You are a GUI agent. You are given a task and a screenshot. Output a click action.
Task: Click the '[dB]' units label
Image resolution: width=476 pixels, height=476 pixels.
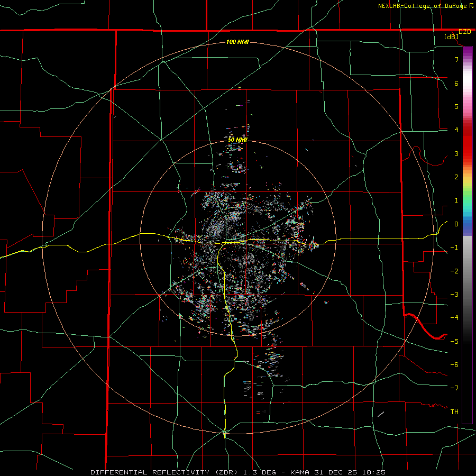point(452,37)
